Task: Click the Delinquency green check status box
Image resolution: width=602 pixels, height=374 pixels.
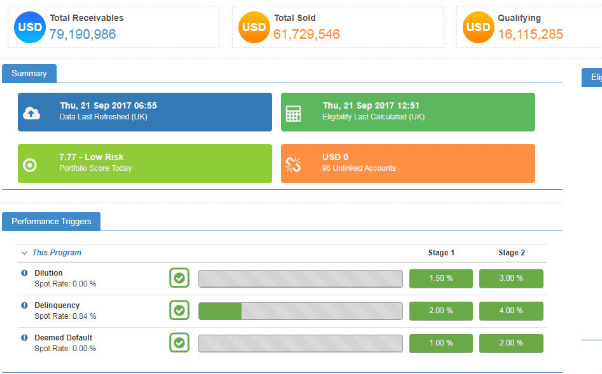Action: [179, 310]
